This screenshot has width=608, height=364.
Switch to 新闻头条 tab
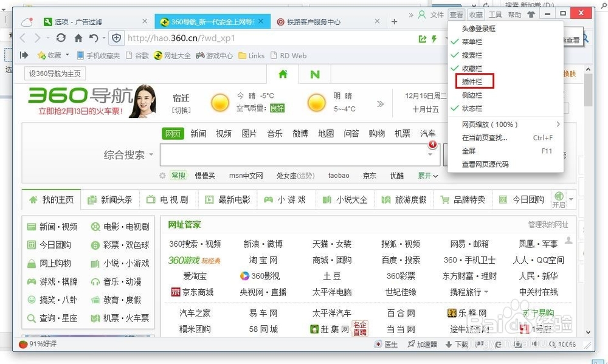pos(110,200)
